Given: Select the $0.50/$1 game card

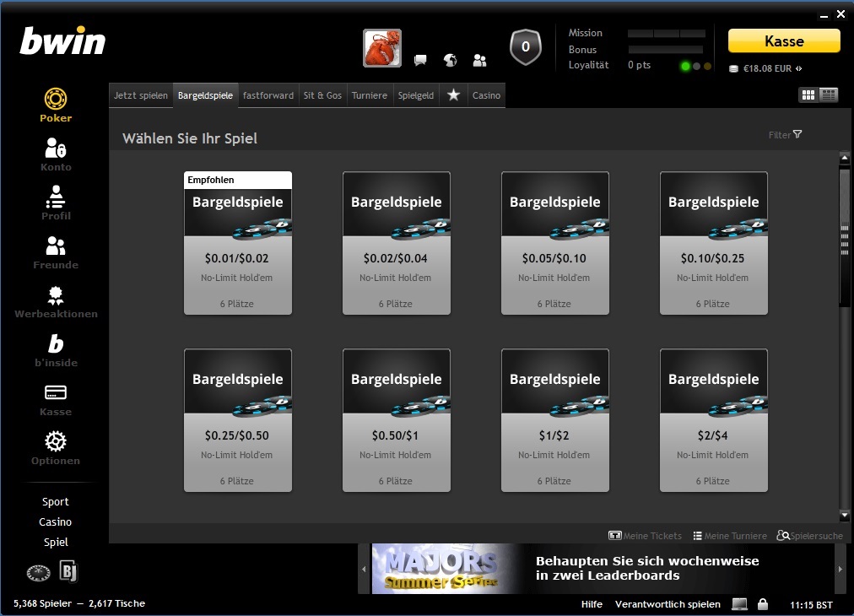Looking at the screenshot, I should 397,420.
